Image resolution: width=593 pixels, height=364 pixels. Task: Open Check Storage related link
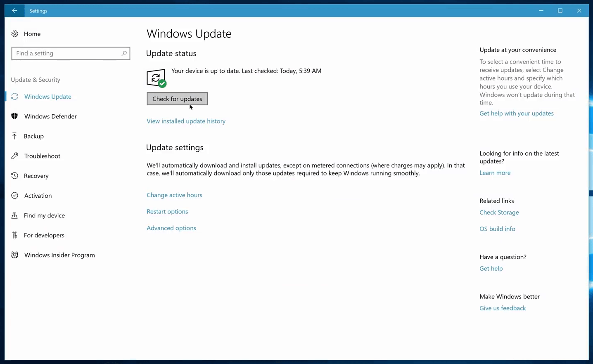pyautogui.click(x=499, y=212)
